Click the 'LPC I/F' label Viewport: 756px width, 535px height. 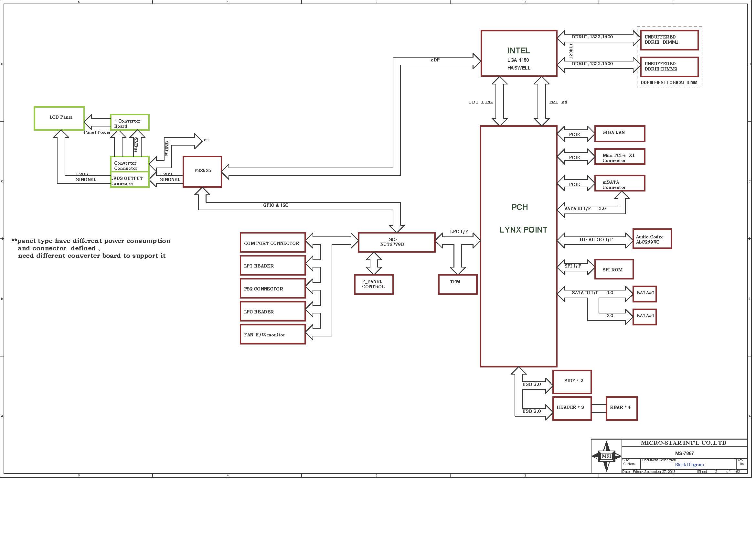(459, 232)
